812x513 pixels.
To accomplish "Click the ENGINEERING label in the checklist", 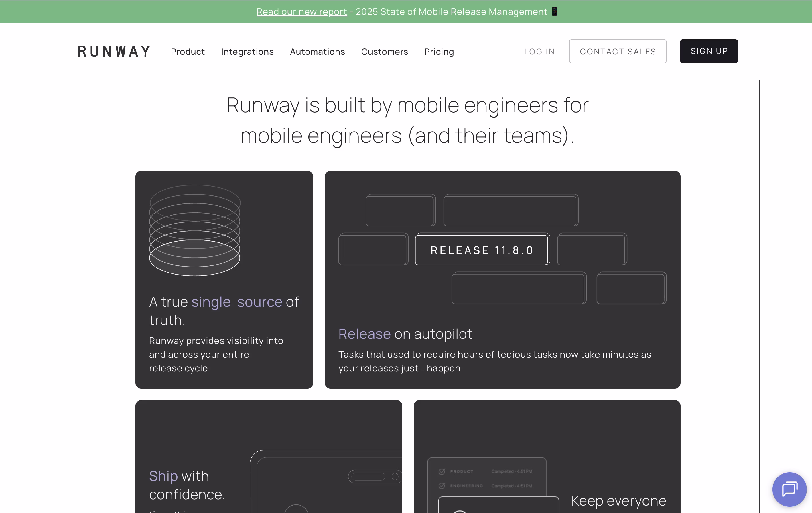I will [x=466, y=486].
